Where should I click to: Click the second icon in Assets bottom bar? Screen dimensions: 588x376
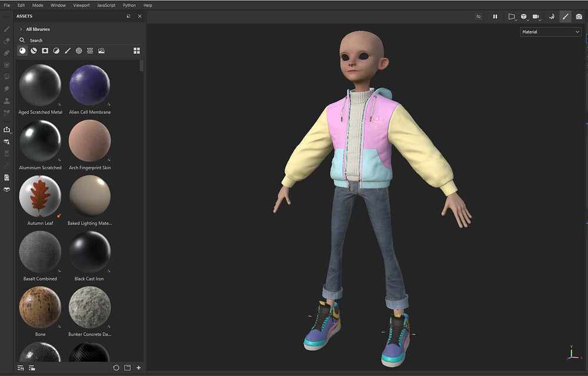(x=32, y=368)
